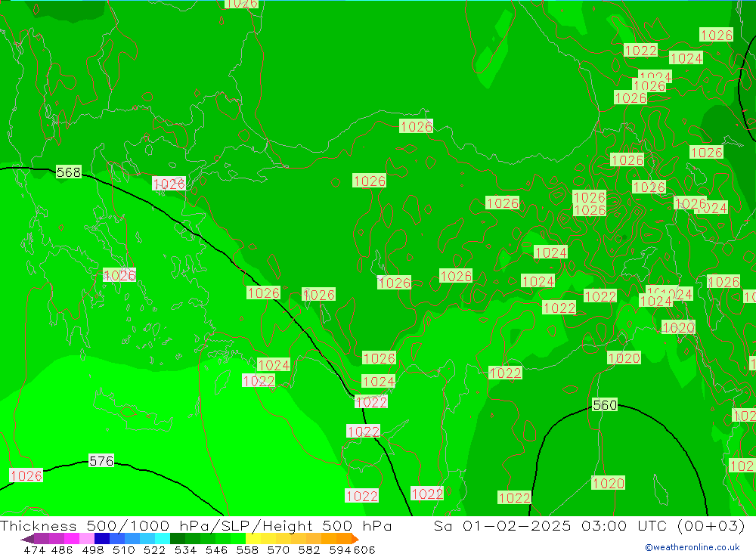Select the 'Thickness 500/1000 hPa/SLP/Height 500 hPa' title
Viewport: 756px width, 554px height.
click(x=196, y=525)
